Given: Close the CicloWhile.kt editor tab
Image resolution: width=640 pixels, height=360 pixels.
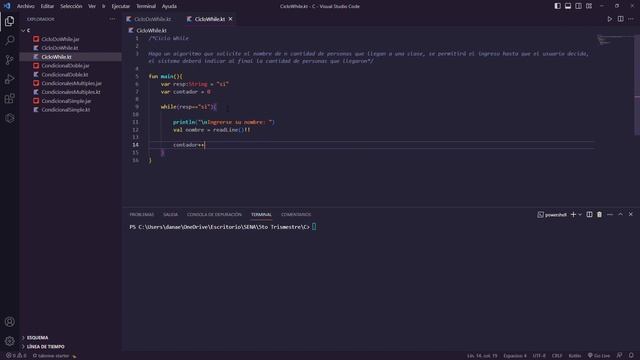Looking at the screenshot, I should point(231,19).
